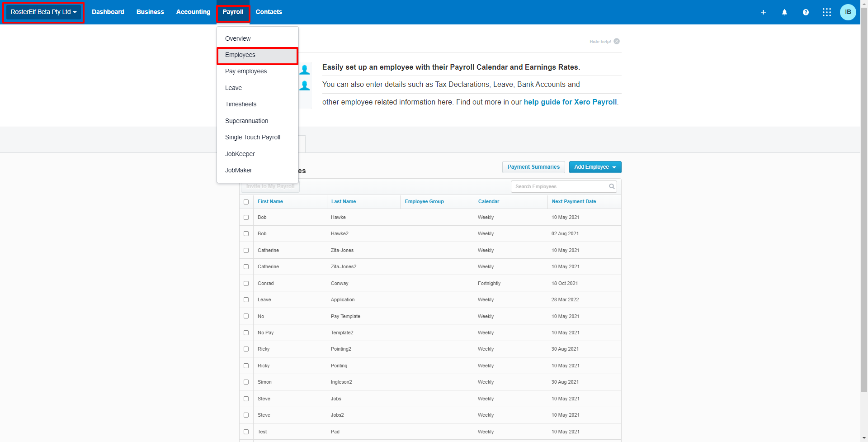
Task: Click the plus create-new icon
Action: [763, 12]
